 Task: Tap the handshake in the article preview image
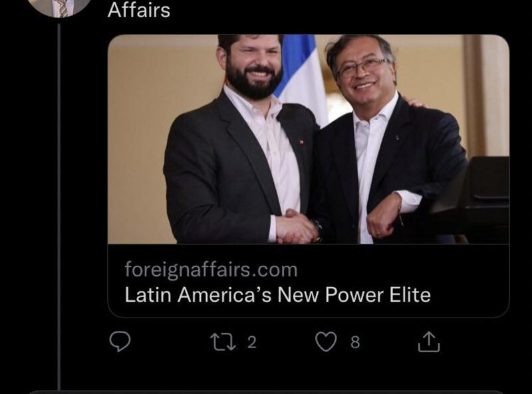pos(297,227)
